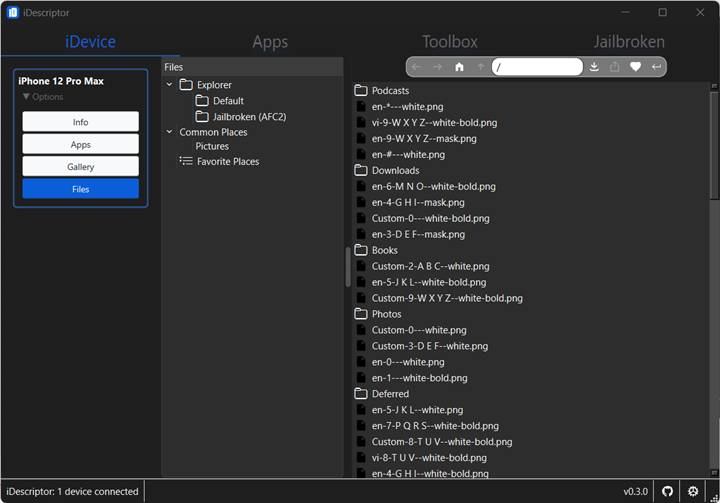Click the v0.3.0 version label
The image size is (720, 503).
click(x=636, y=492)
